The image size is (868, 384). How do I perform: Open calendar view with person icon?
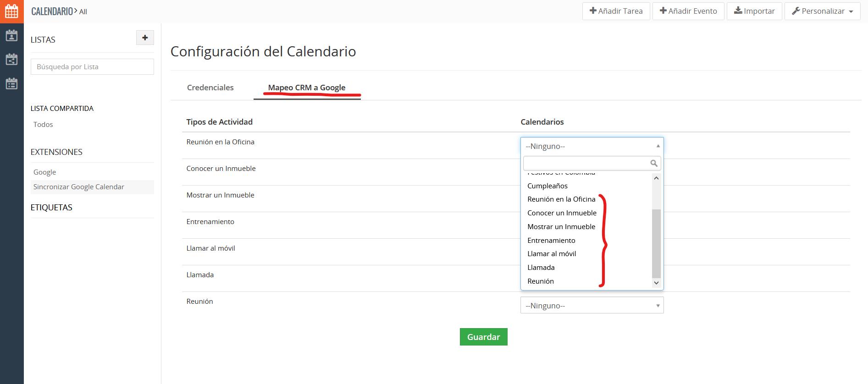[x=11, y=35]
